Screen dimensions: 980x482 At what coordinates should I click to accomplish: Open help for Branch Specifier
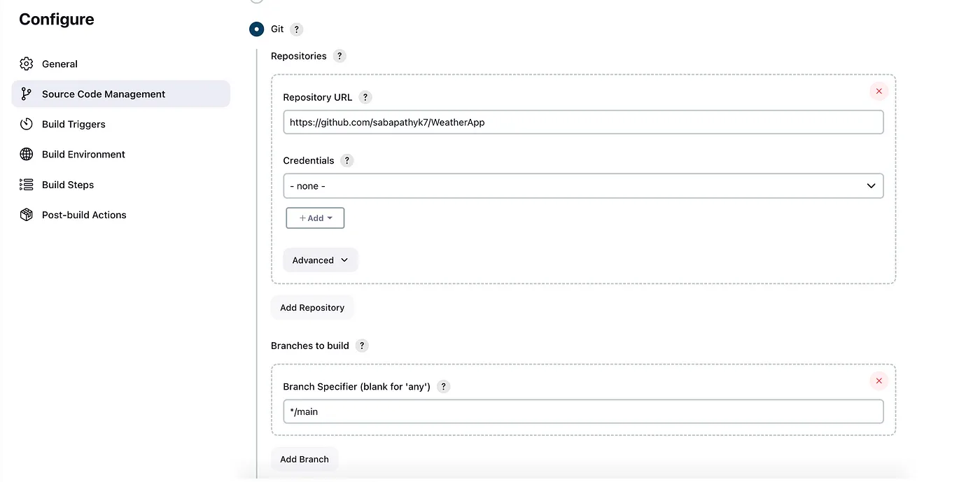(443, 386)
